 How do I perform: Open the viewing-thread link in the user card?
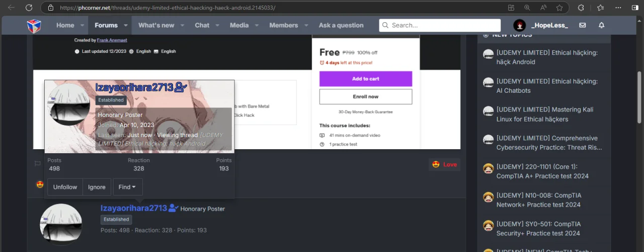[160, 139]
